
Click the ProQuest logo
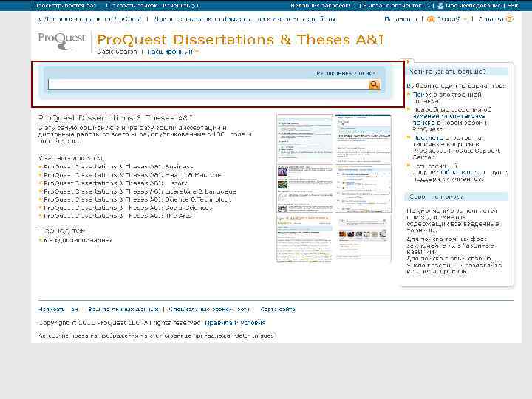[62, 41]
